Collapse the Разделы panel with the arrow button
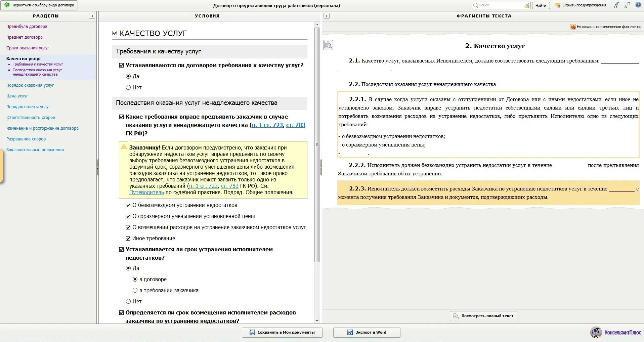This screenshot has height=342, width=644. click(92, 16)
